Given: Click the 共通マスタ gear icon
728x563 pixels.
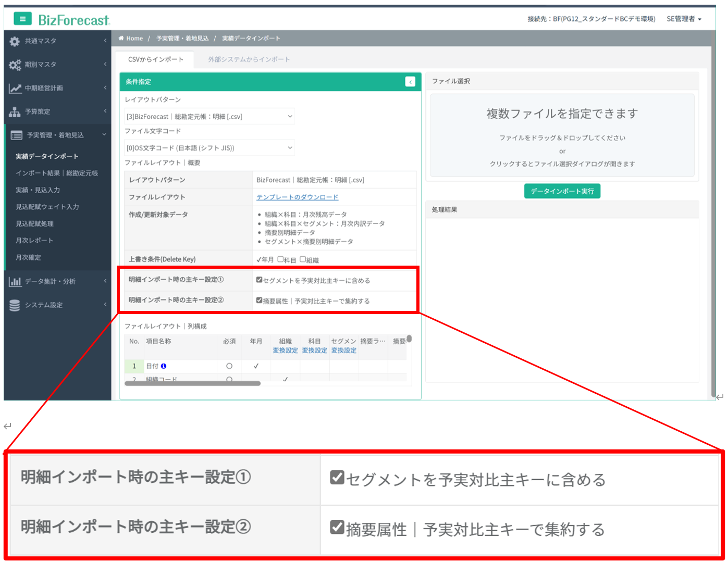Looking at the screenshot, I should pyautogui.click(x=15, y=41).
